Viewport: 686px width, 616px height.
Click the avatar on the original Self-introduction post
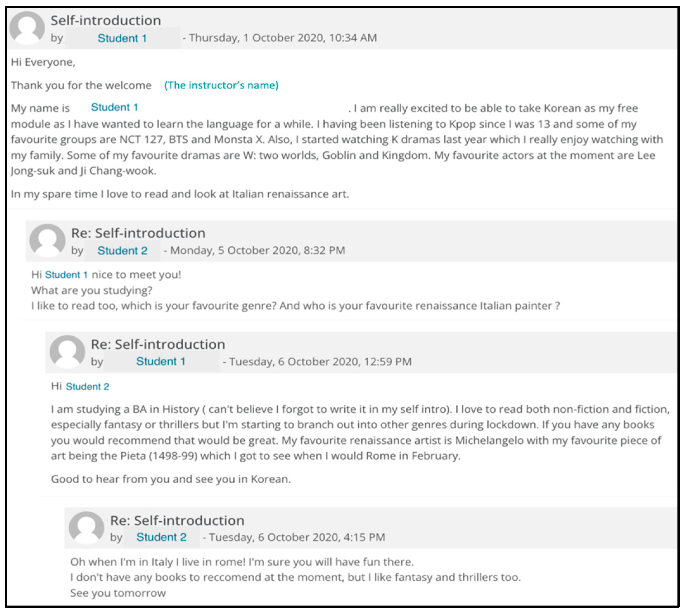point(27,28)
